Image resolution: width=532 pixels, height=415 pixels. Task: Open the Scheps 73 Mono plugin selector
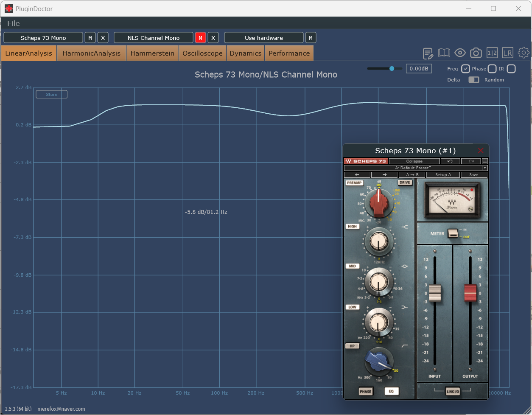(43, 38)
